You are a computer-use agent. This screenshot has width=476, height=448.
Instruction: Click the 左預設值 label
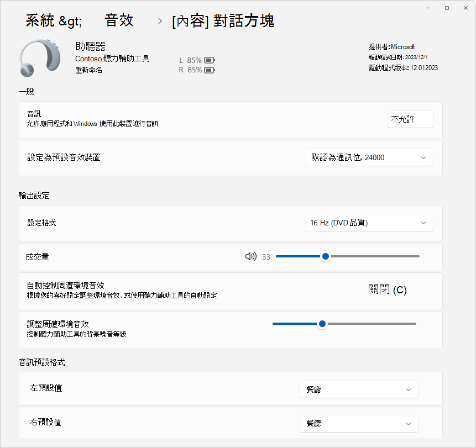(x=46, y=388)
